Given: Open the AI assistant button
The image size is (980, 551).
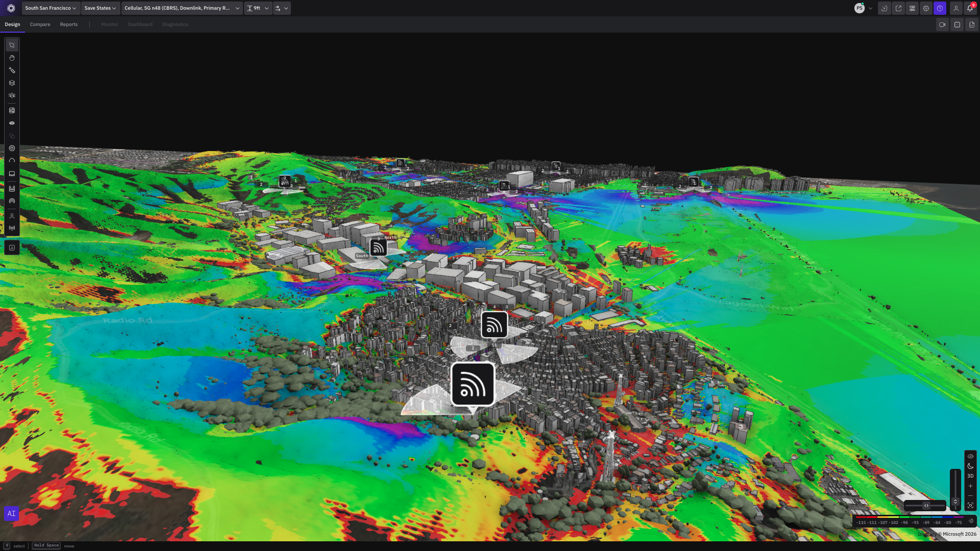Looking at the screenshot, I should pos(11,513).
